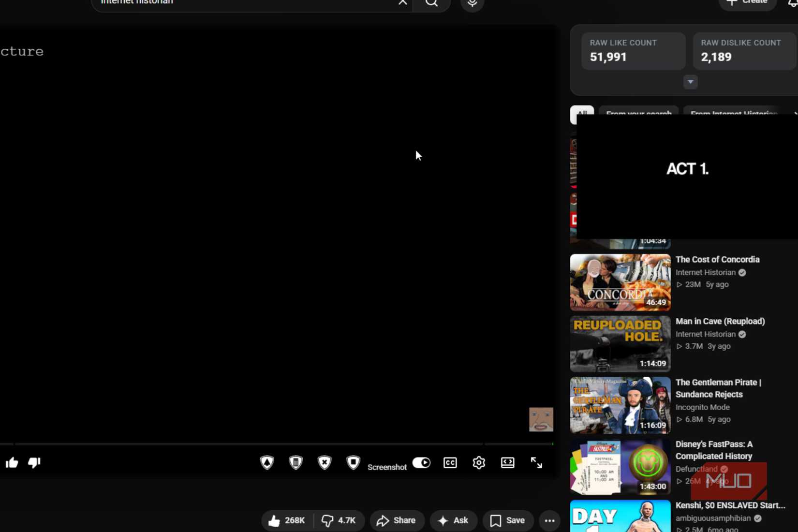
Task: Click the shield icon with X
Action: pos(325,463)
